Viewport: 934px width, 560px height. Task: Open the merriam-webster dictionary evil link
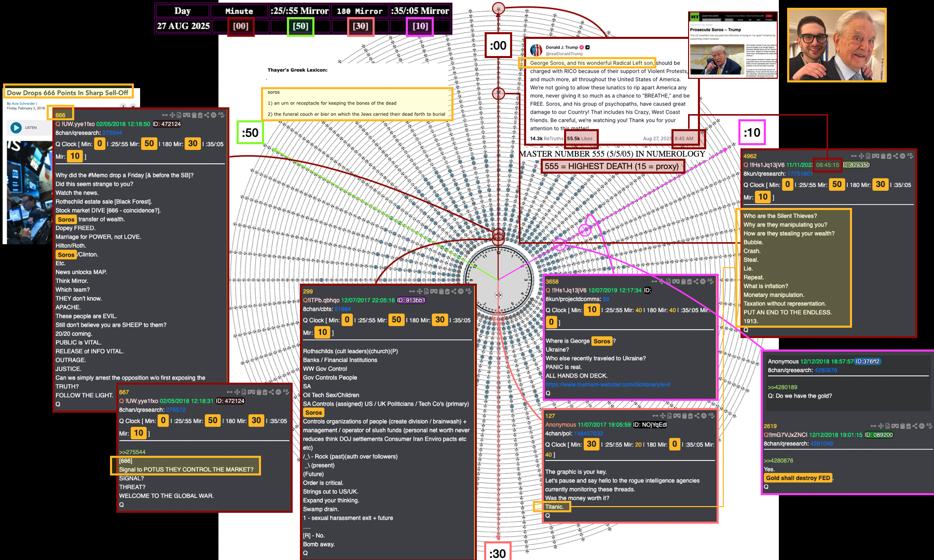click(608, 385)
